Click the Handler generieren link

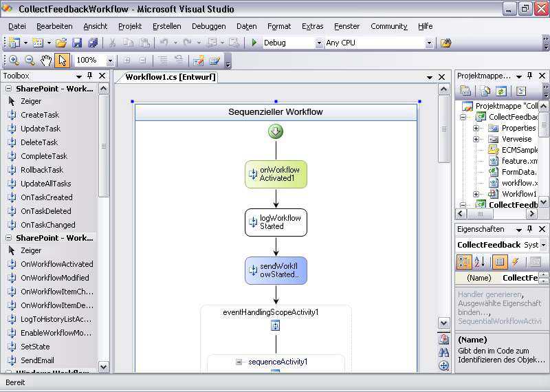[x=489, y=294]
